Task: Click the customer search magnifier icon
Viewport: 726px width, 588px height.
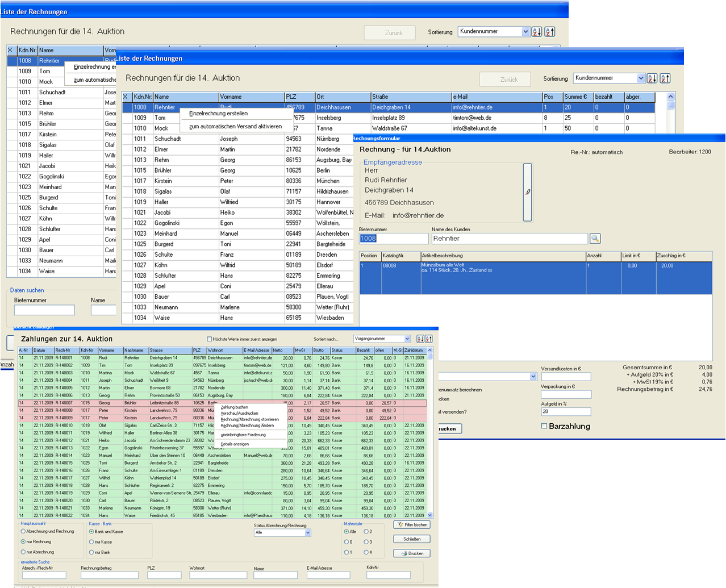Action: tap(595, 239)
